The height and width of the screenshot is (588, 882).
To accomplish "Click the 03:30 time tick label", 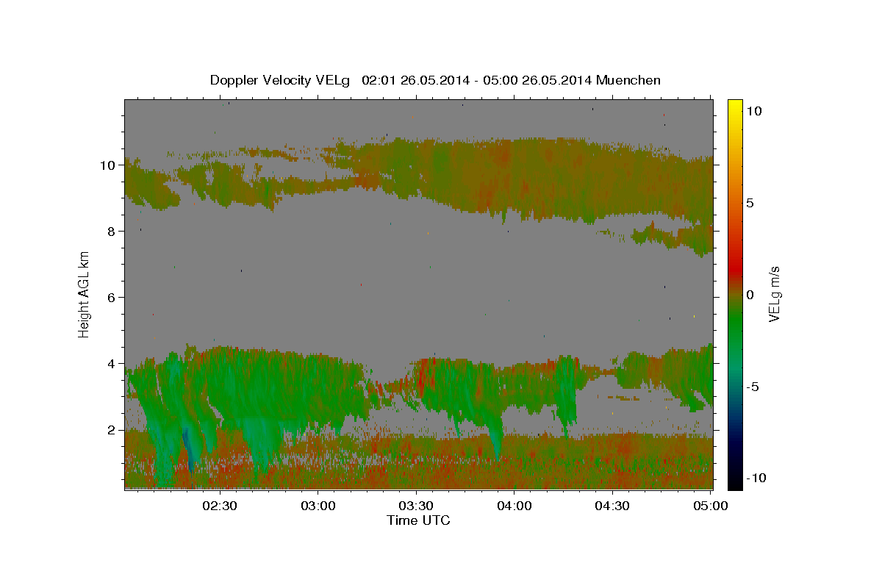I will [x=416, y=506].
